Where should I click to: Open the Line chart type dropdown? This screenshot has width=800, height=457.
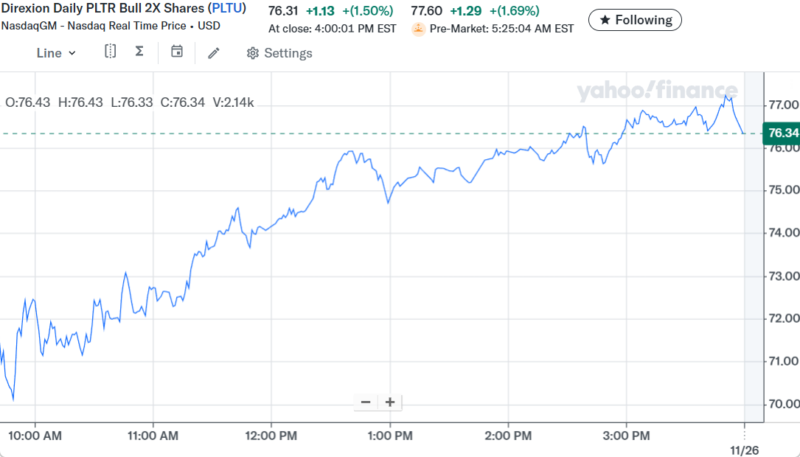coord(56,52)
